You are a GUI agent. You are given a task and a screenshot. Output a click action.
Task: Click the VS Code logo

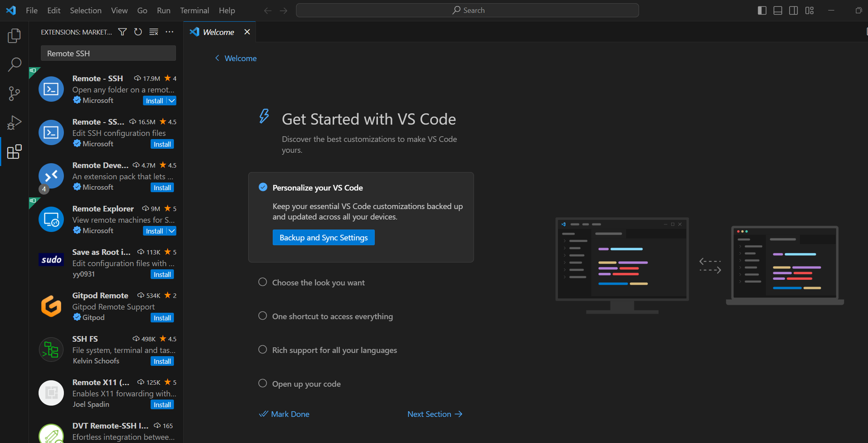point(11,10)
